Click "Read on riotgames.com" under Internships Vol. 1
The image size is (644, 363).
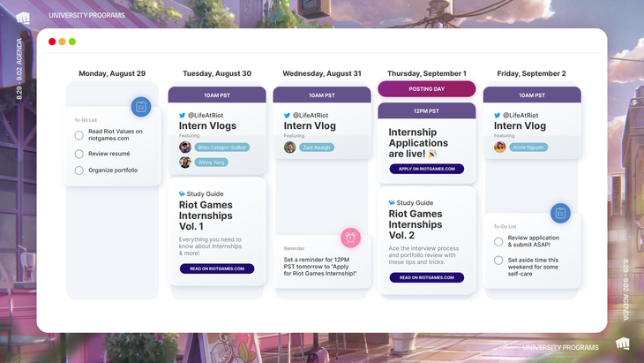[216, 268]
